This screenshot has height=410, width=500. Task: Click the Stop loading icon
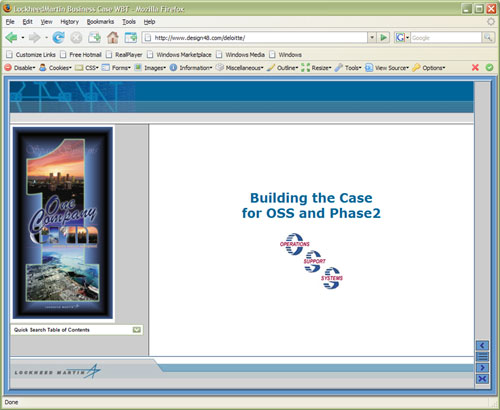(76, 38)
